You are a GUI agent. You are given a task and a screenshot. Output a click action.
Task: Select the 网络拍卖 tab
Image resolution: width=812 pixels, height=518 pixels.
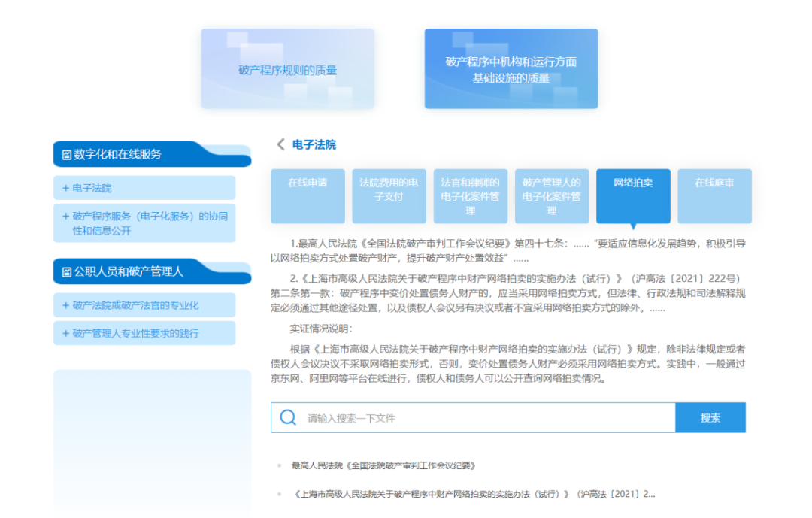point(633,195)
